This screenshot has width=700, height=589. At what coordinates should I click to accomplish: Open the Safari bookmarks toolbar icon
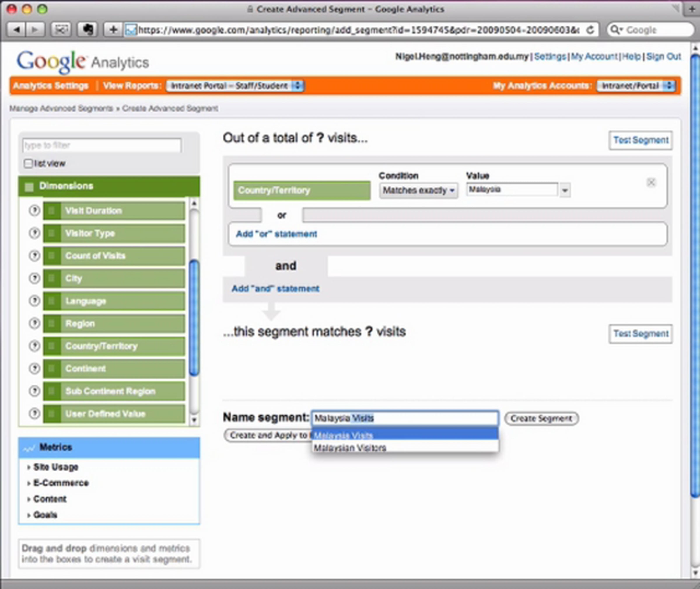click(61, 30)
